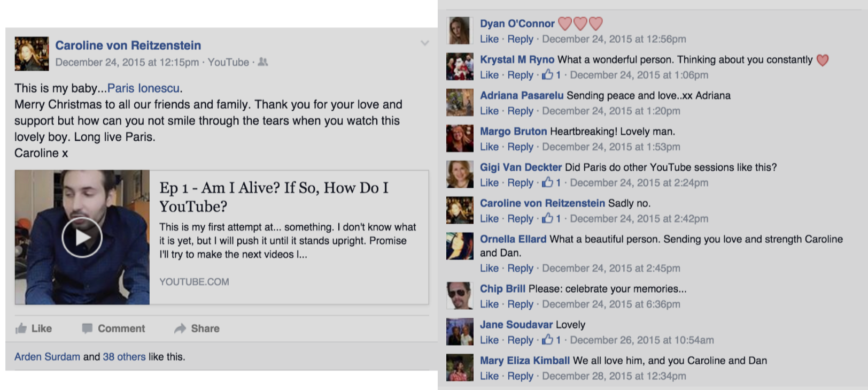Click thumbs-up count on Caroline's 'Sadly no.' comment
Screen dimensions: 868x390
552,218
